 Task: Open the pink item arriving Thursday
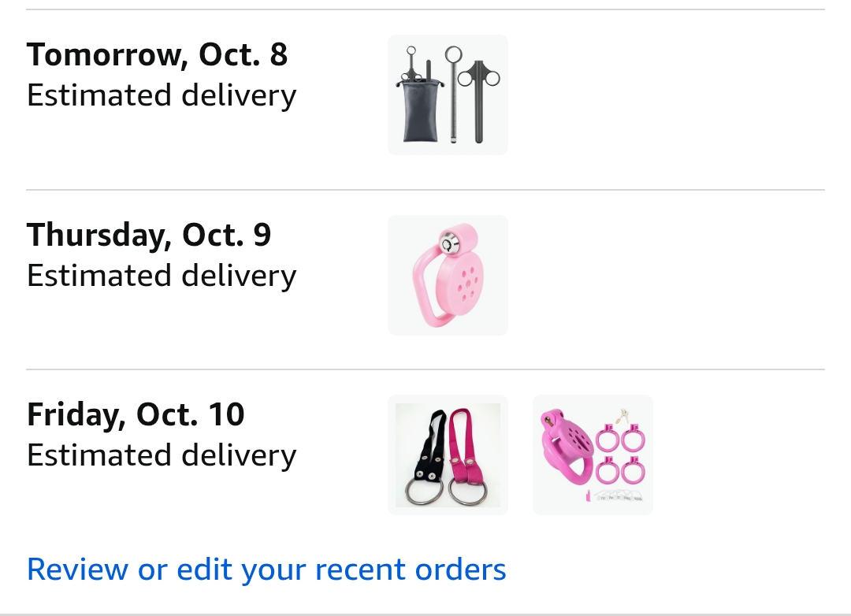click(448, 275)
